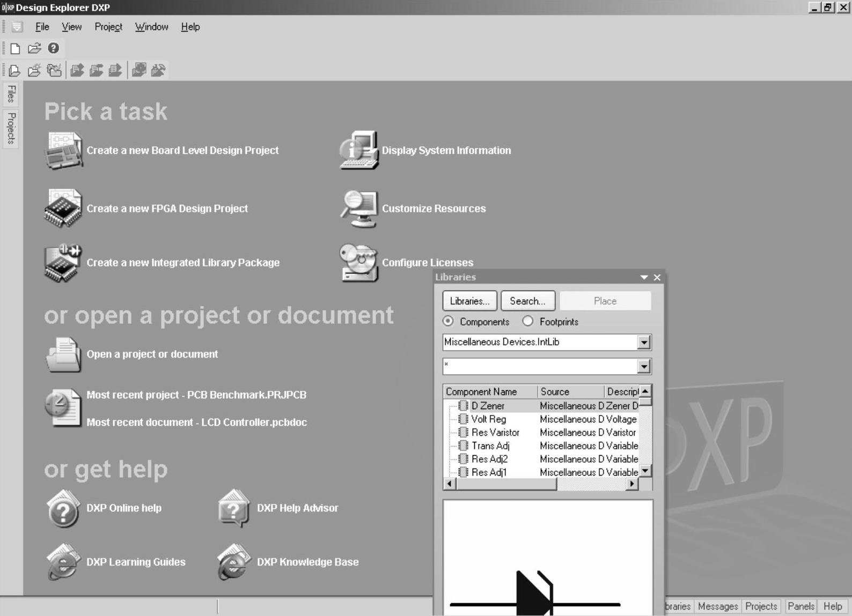Viewport: 852px width, 616px height.
Task: Click the DXP Online help question icon
Action: 63,508
